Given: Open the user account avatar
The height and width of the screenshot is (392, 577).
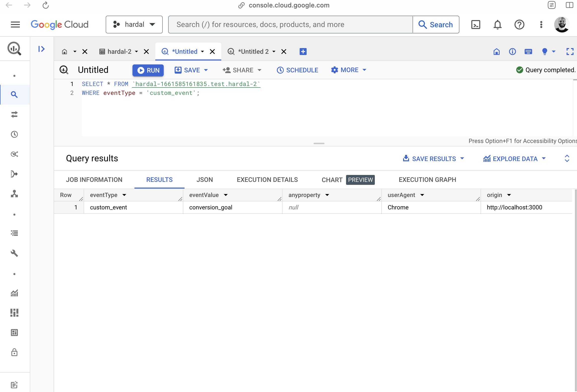Looking at the screenshot, I should coord(562,25).
